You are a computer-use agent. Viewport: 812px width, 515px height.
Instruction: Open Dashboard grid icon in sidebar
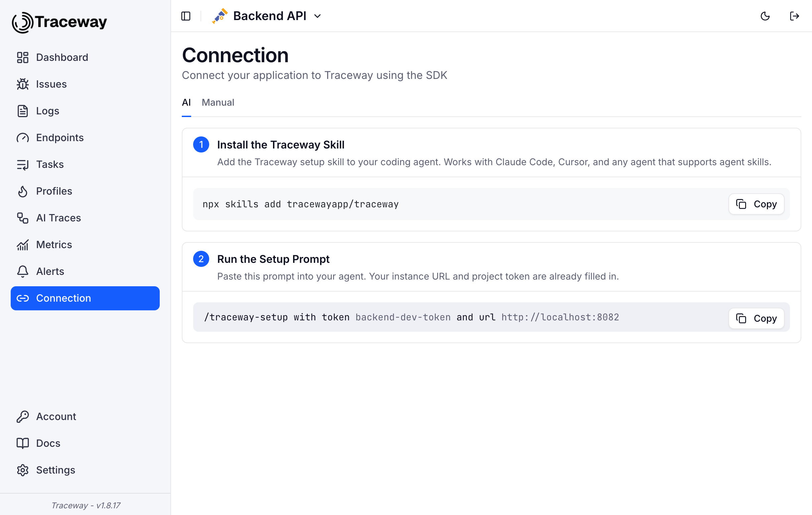click(x=23, y=58)
